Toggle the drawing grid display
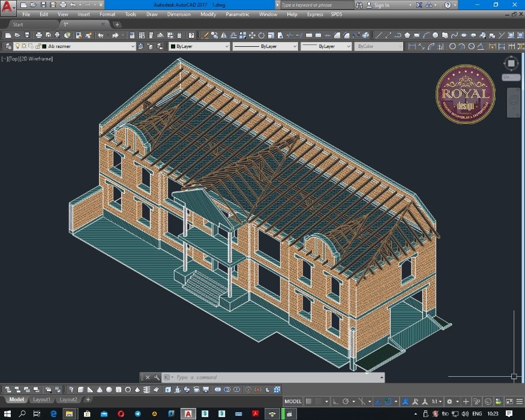 310,401
